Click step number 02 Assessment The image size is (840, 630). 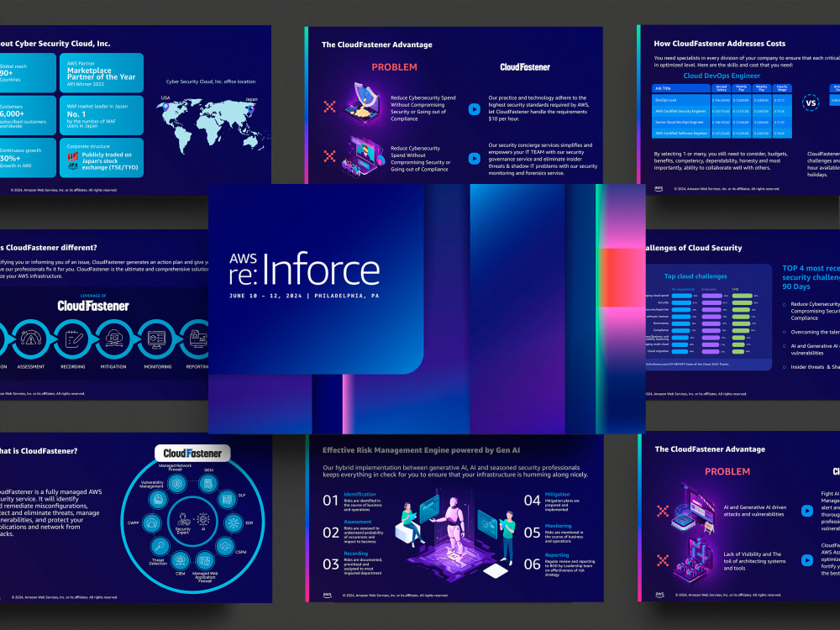point(330,533)
